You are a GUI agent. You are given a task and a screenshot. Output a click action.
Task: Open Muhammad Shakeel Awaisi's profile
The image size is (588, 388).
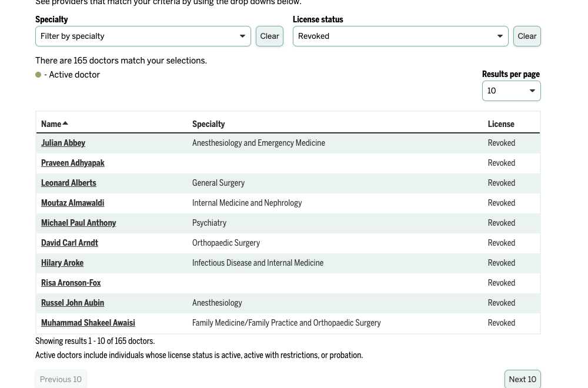[x=88, y=323]
